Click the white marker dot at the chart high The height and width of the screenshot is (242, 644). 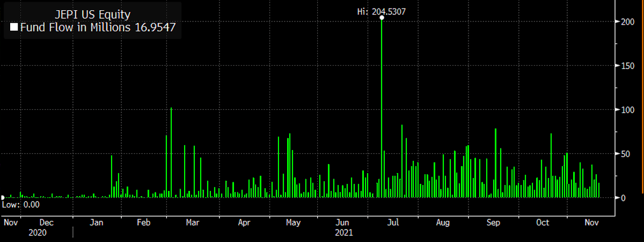point(382,18)
